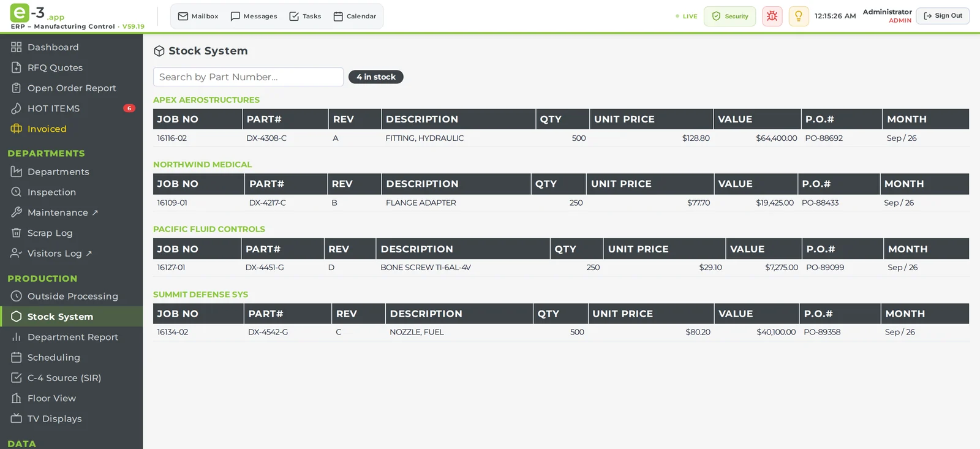Click the Mailbox envelope icon
The width and height of the screenshot is (980, 449).
(x=183, y=16)
